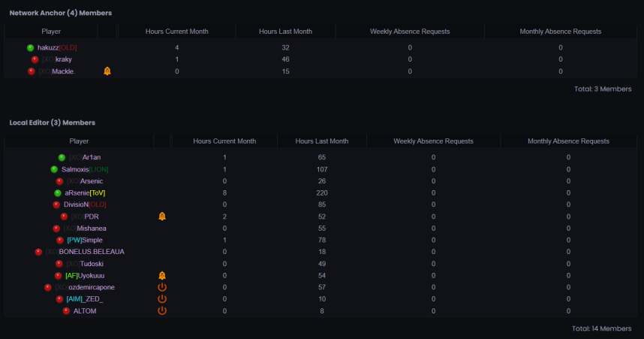This screenshot has height=339, width=644.
Task: Select player [AIM]_ZED_ name
Action: [x=85, y=299]
